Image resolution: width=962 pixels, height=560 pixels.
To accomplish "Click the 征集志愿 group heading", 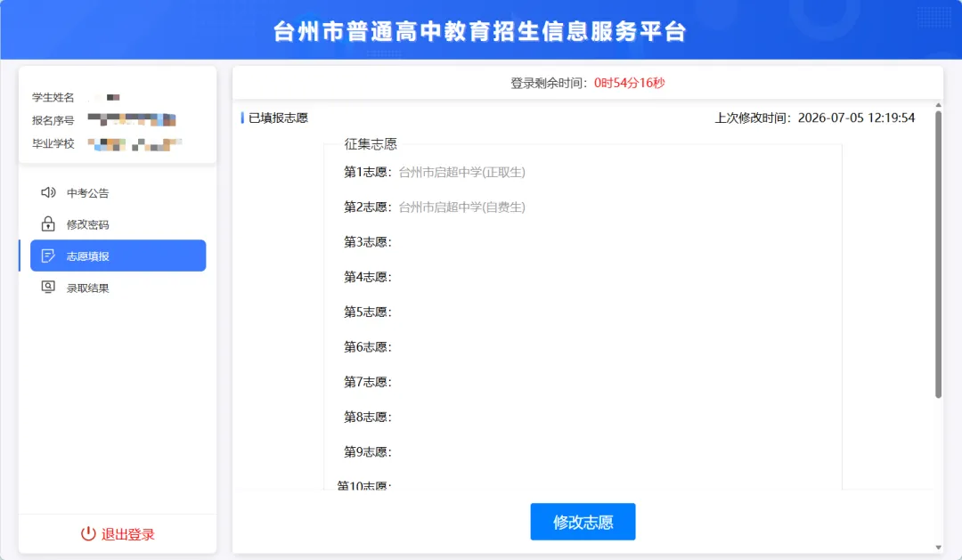I will tap(371, 144).
